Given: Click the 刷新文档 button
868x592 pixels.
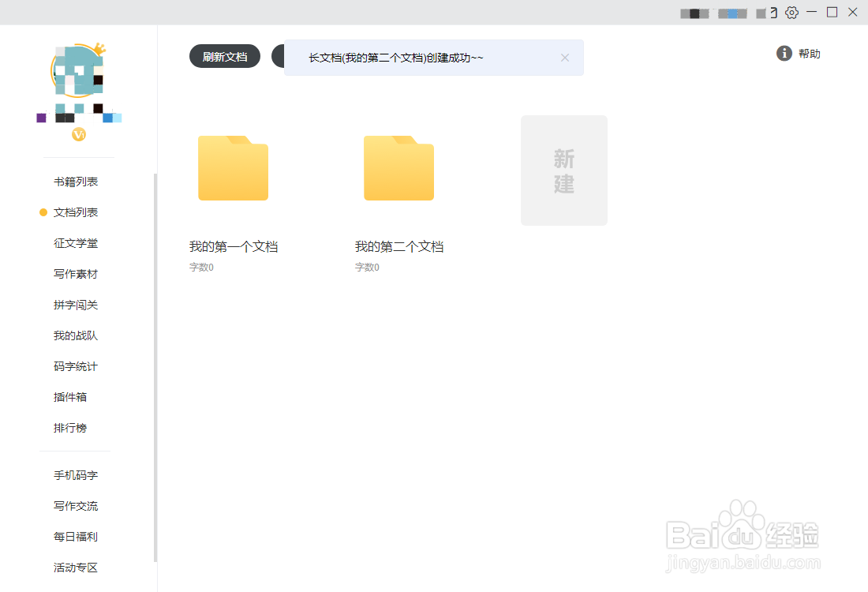Looking at the screenshot, I should coord(224,56).
